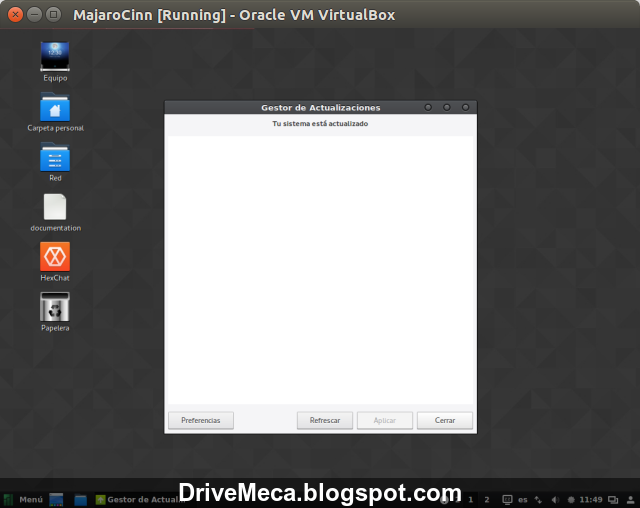Open the file manager launcher in taskbar
Viewport: 640px width, 508px height.
(80, 499)
